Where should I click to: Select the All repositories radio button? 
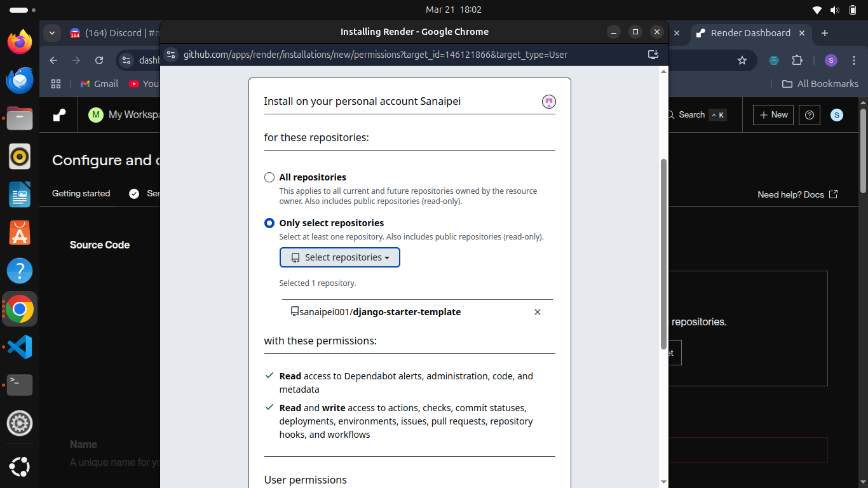click(269, 177)
